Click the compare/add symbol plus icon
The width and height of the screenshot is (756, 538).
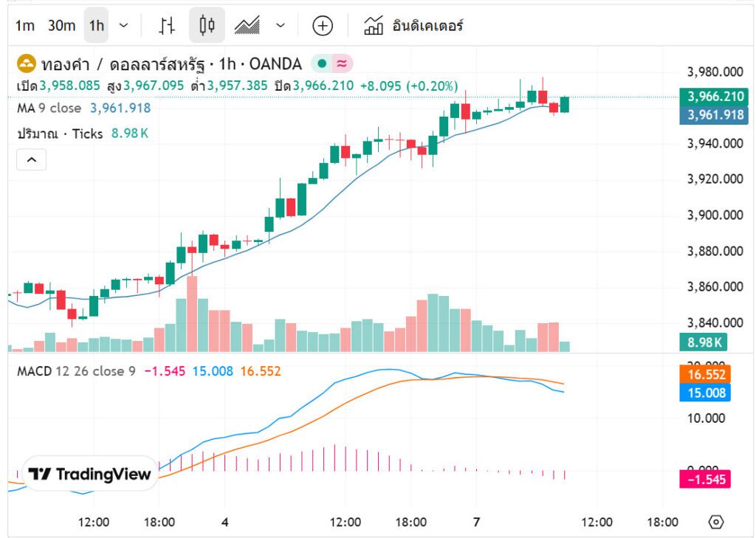click(323, 26)
